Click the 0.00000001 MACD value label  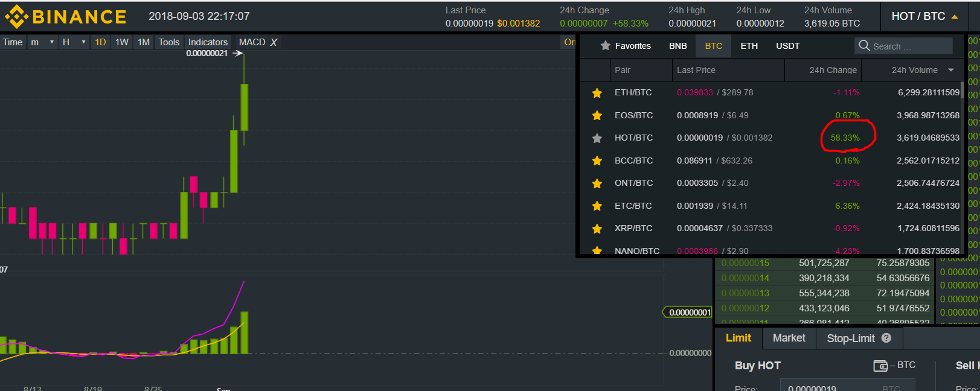tap(688, 313)
